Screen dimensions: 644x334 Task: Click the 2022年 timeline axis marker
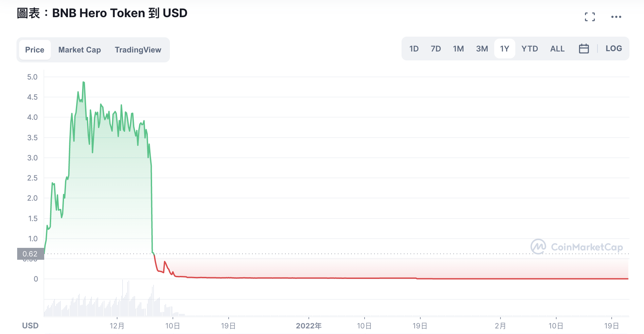(308, 326)
